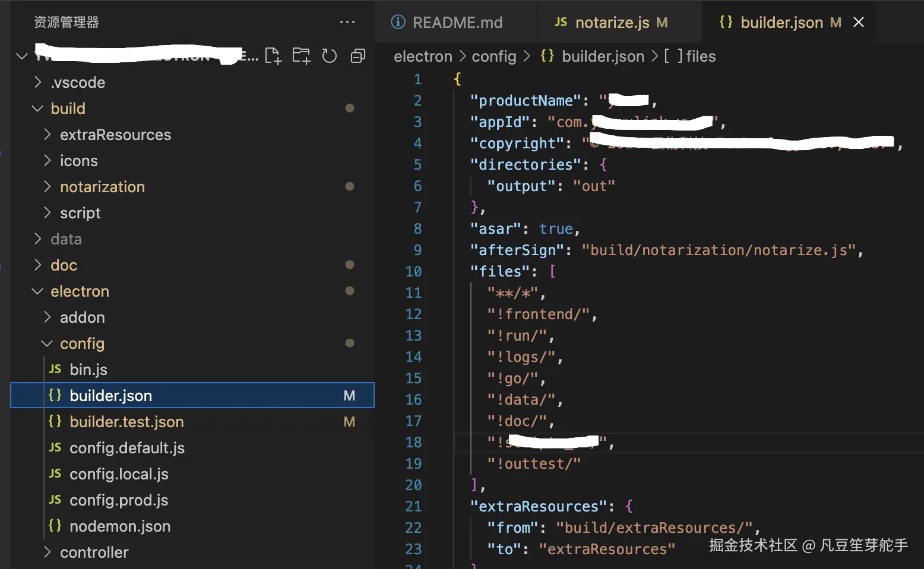Click the config breadcrumb segment
Image resolution: width=924 pixels, height=569 pixels.
click(494, 56)
